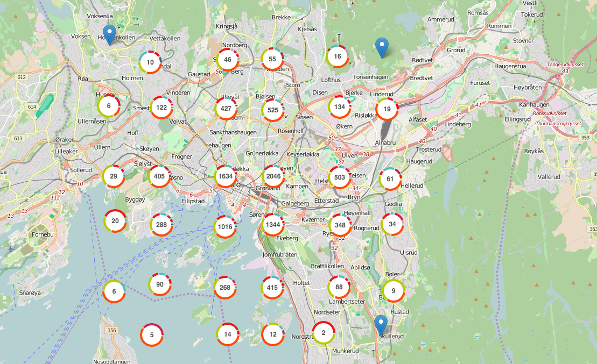
Task: Click the blue pin near Holmenkollen
Action: point(110,34)
